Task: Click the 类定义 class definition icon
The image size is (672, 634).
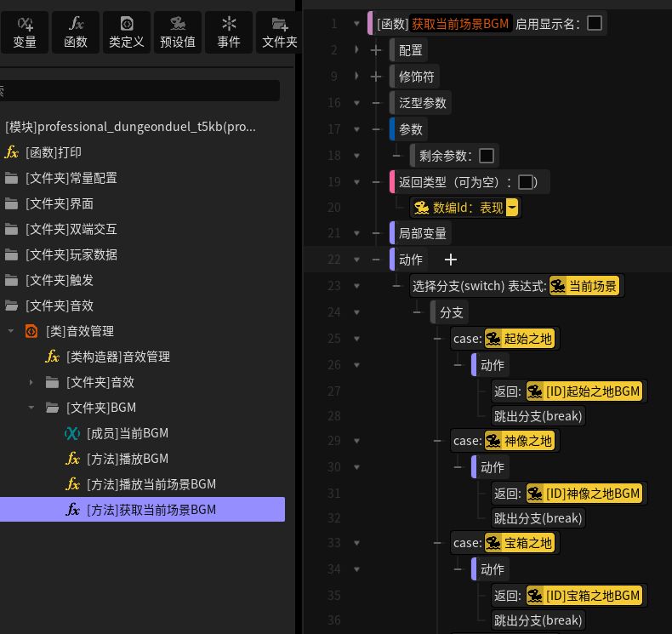Action: pyautogui.click(x=126, y=32)
